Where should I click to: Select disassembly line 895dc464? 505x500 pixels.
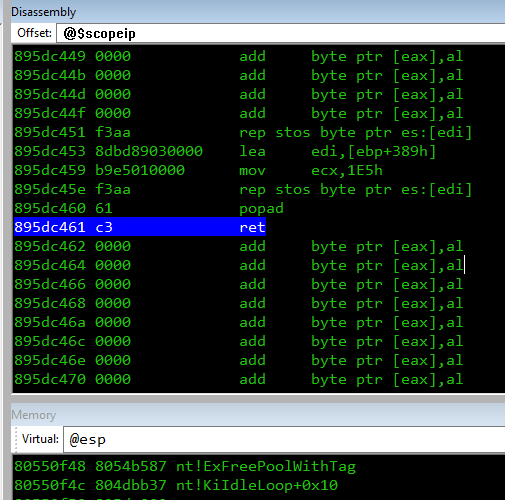(x=239, y=265)
